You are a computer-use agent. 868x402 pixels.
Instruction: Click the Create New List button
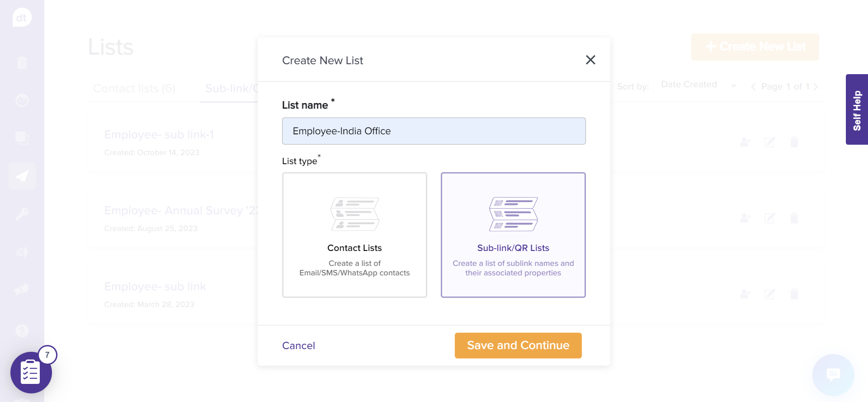click(755, 47)
